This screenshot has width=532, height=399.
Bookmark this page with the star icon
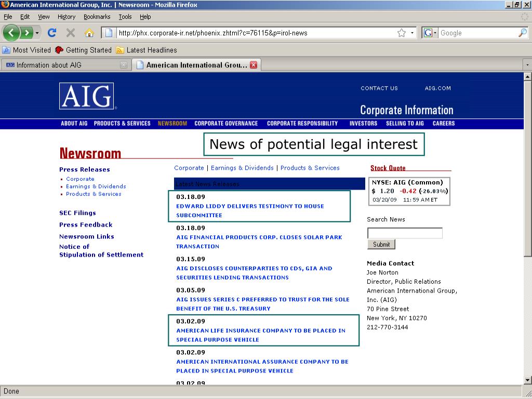click(402, 33)
